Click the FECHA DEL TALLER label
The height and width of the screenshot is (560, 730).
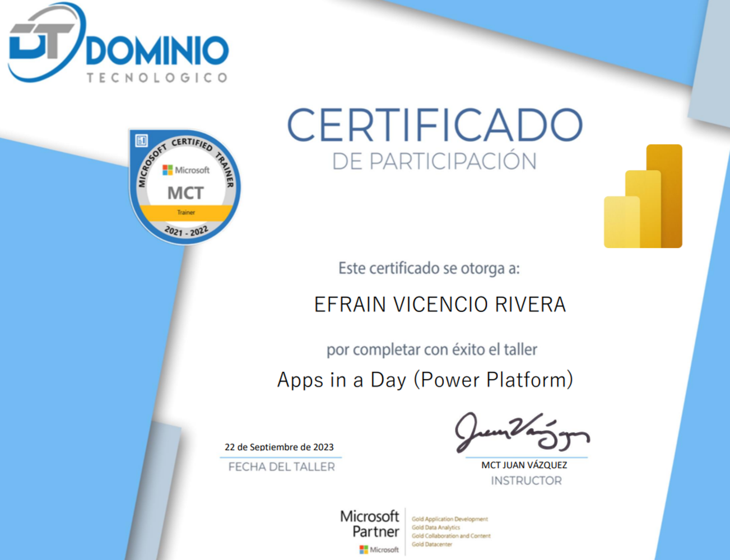(x=281, y=466)
